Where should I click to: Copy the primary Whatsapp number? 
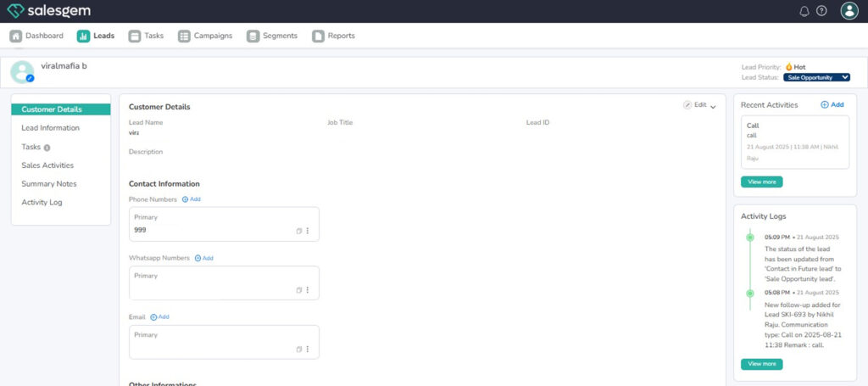coord(299,290)
